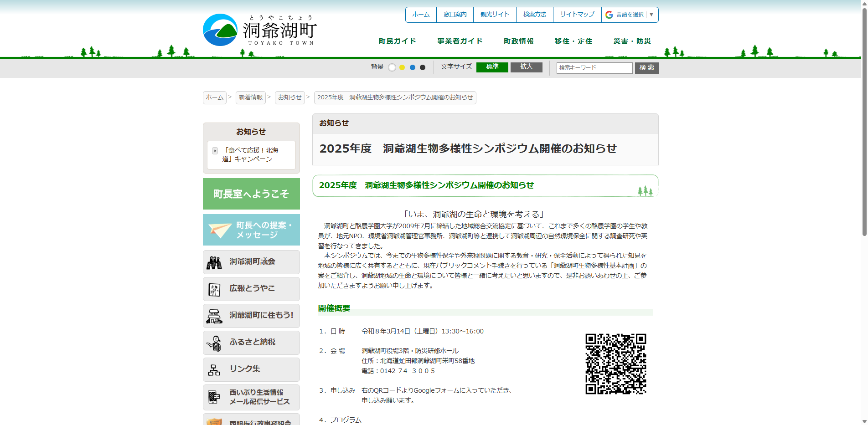
Task: Click the smartphone mail service icon
Action: click(214, 397)
